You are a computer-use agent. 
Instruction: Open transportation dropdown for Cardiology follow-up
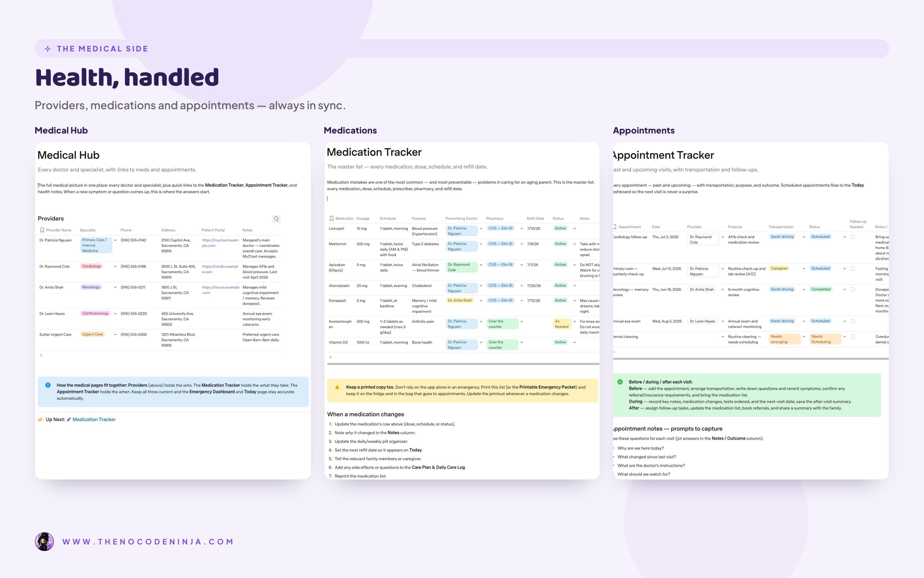[x=804, y=237]
